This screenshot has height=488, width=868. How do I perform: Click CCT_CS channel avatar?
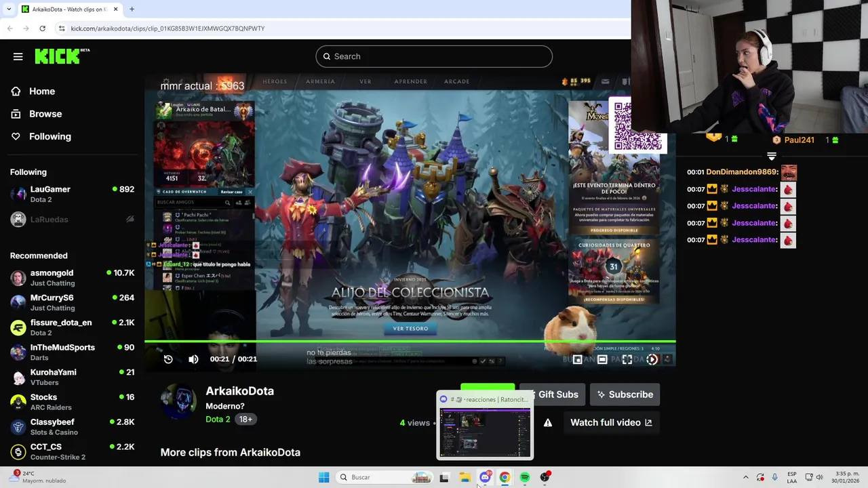[18, 452]
